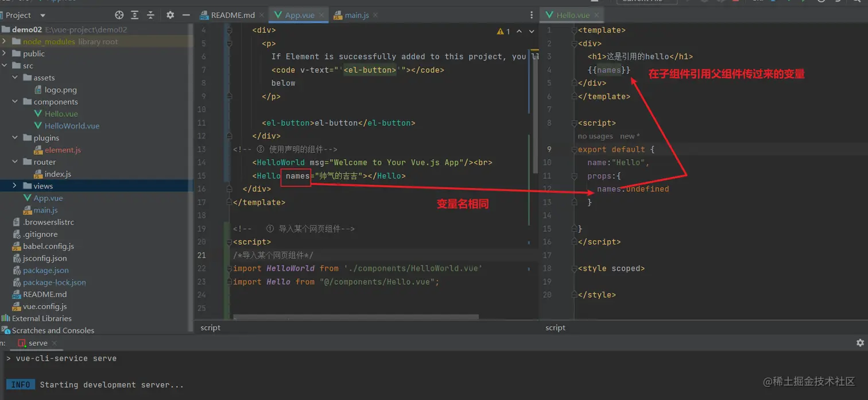Click the Expand All icon in Project panel
This screenshot has height=400, width=868.
135,15
